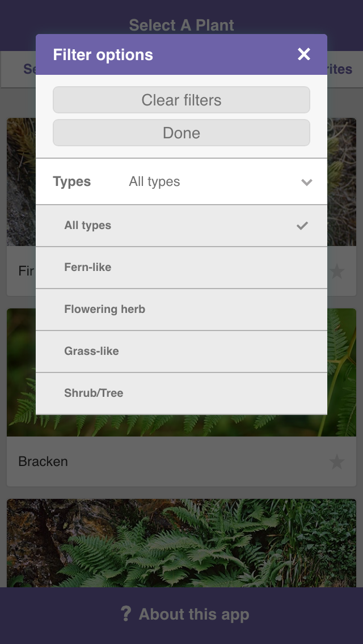Open the About this app link
The width and height of the screenshot is (363, 644).
click(194, 615)
